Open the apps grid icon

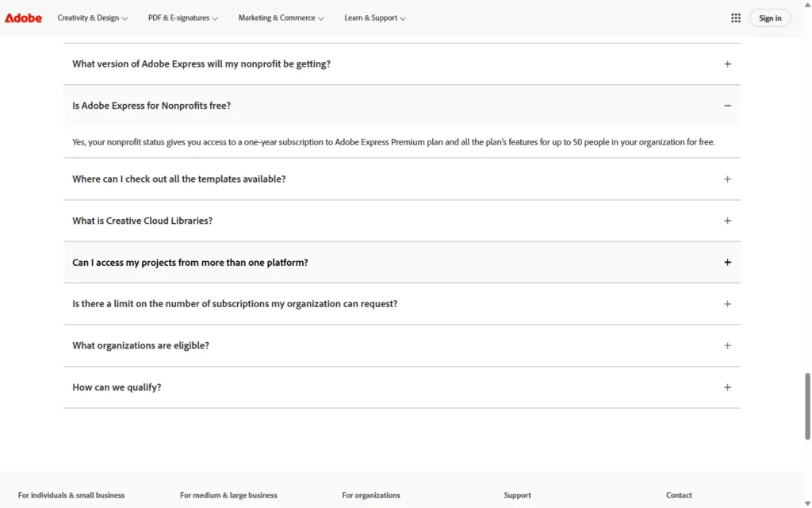pyautogui.click(x=735, y=17)
